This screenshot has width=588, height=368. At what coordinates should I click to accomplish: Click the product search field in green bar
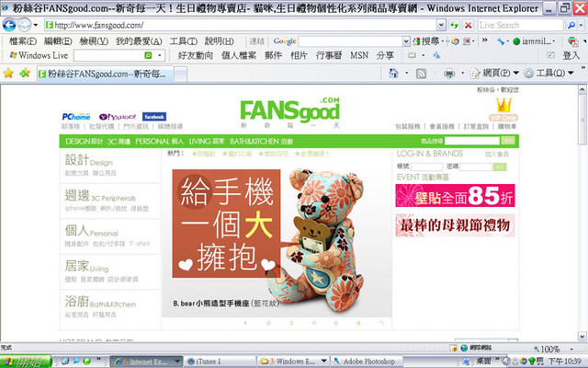(x=471, y=141)
